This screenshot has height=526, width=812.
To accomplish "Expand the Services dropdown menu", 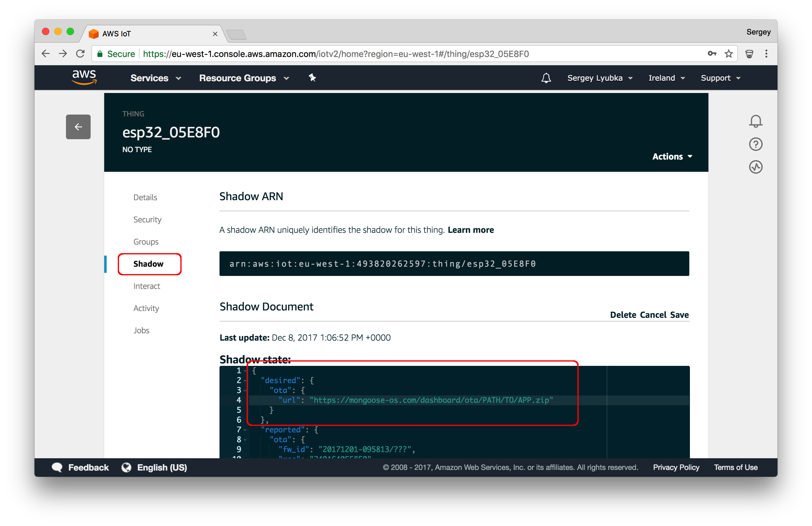I will [155, 78].
